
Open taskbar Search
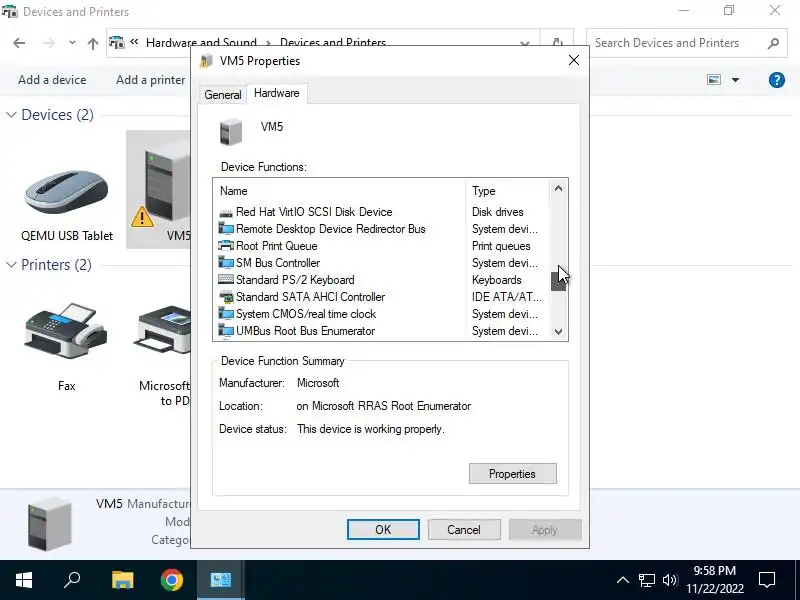click(x=72, y=580)
